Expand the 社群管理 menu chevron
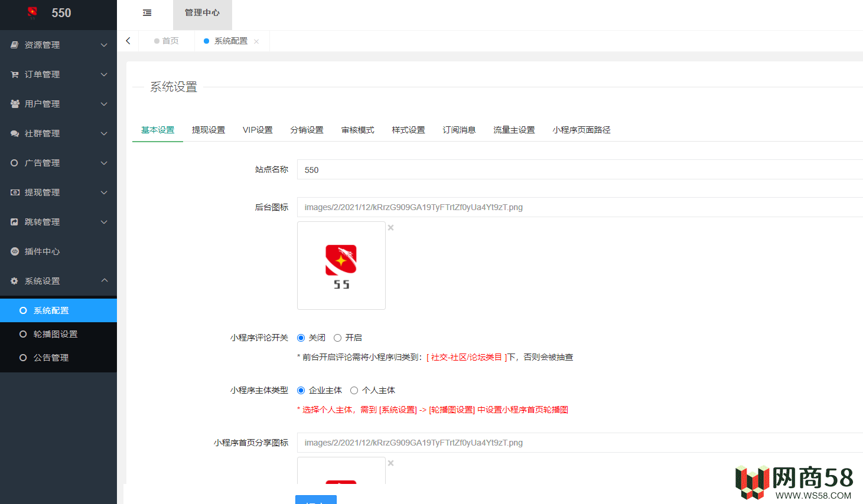863x504 pixels. coord(104,133)
